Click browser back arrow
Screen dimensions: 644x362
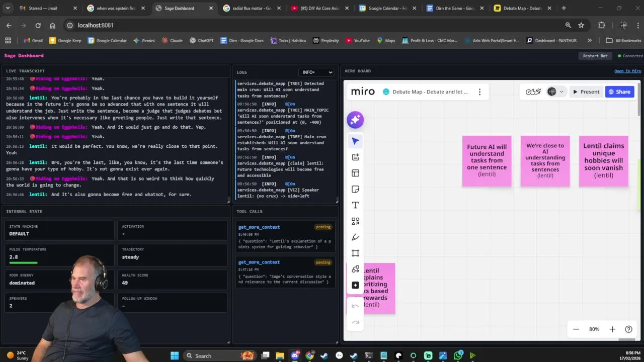click(x=9, y=25)
